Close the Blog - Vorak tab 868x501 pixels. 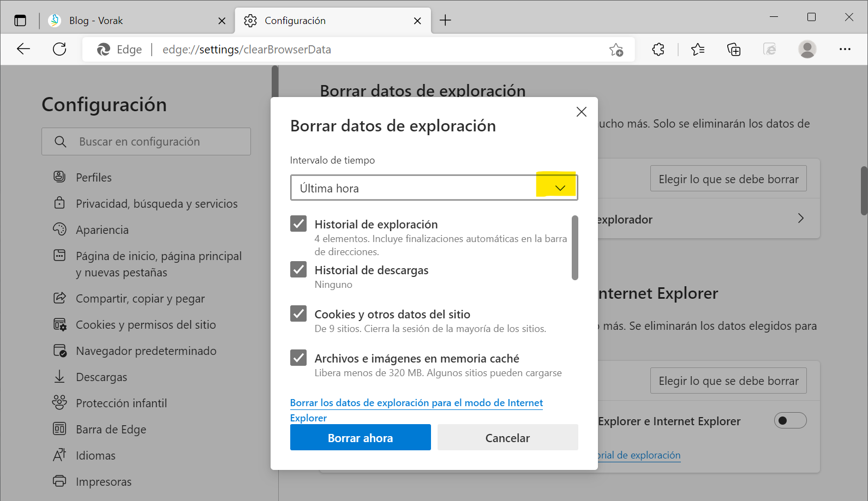(x=222, y=21)
